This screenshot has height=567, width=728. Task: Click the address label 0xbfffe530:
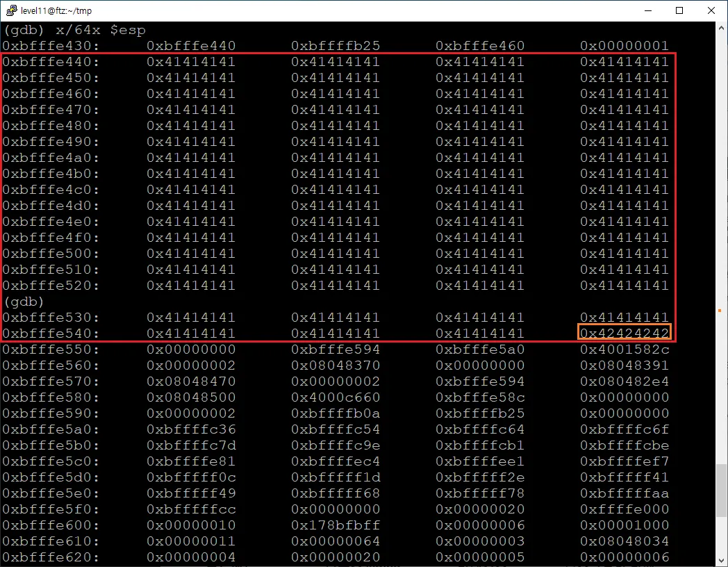[x=51, y=318]
